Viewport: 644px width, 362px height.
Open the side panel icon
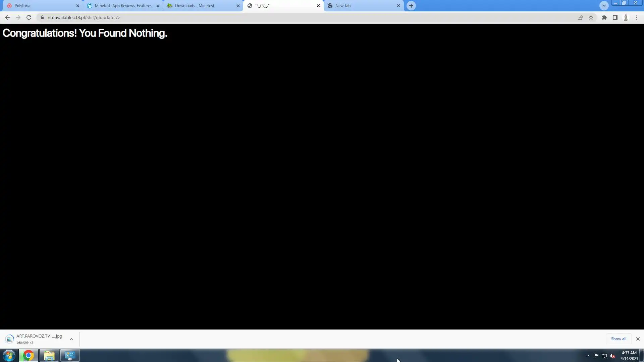coord(615,17)
